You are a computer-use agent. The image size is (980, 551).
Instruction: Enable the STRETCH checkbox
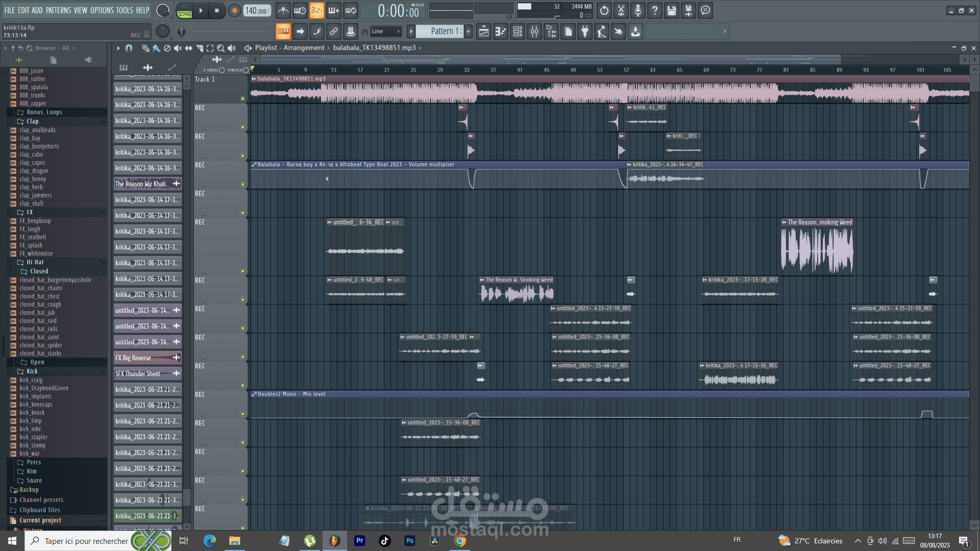(246, 70)
